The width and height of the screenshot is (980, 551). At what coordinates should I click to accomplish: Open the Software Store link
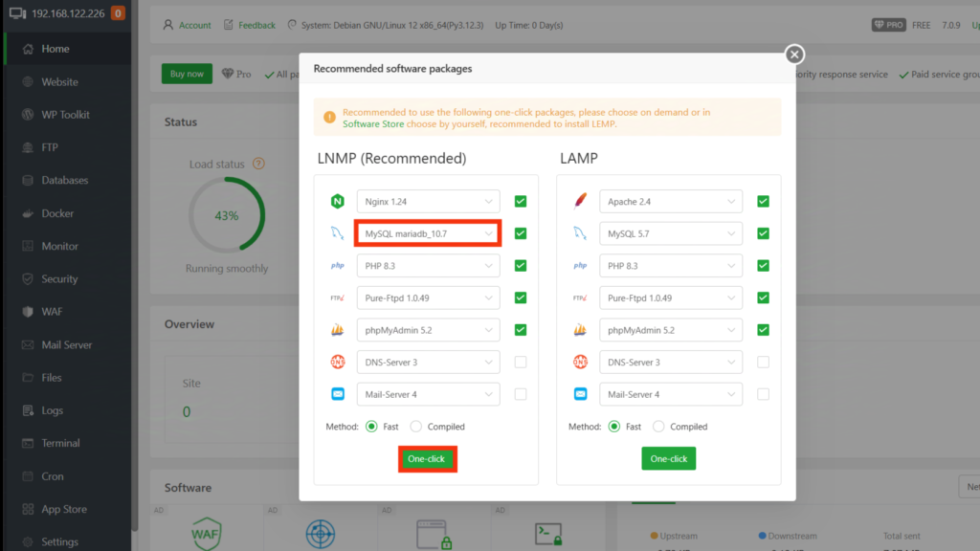coord(373,124)
